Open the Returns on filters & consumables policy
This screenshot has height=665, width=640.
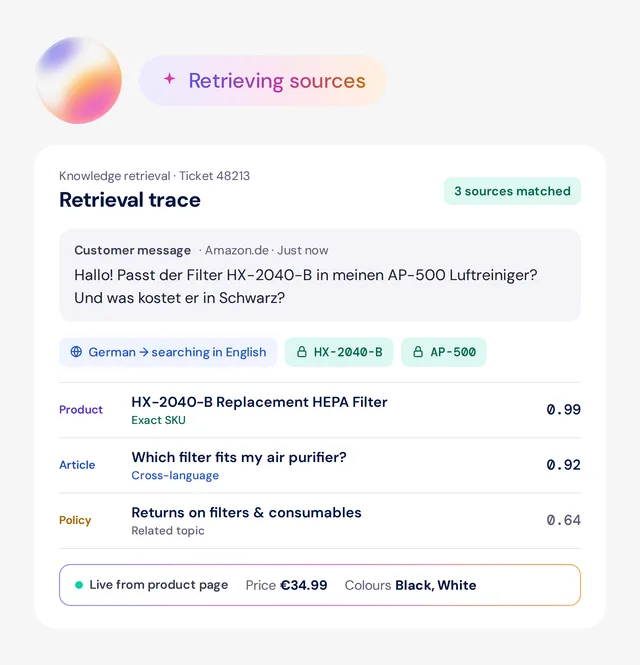tap(320, 520)
